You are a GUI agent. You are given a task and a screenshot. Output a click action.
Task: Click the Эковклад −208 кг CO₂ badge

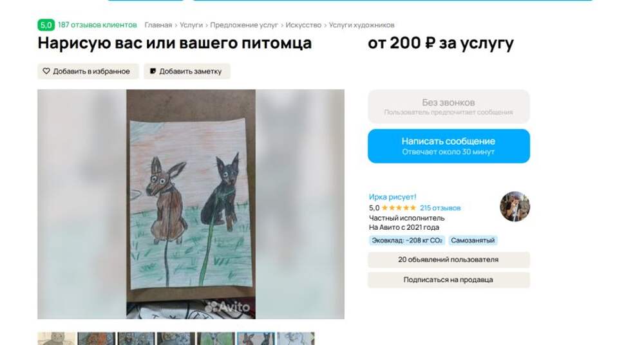click(407, 240)
